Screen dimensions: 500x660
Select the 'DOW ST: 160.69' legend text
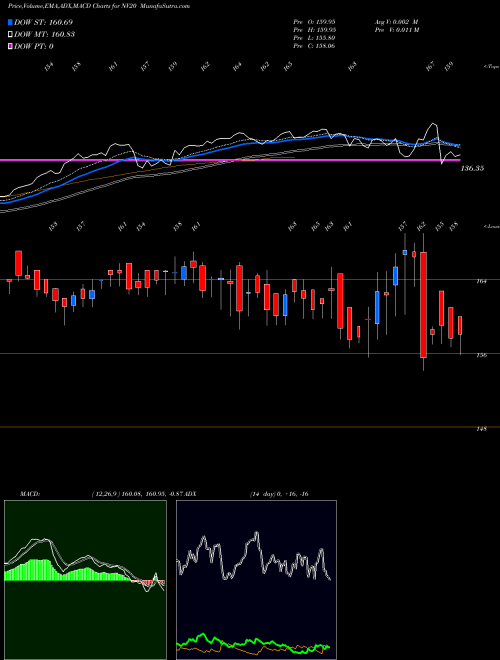44,22
